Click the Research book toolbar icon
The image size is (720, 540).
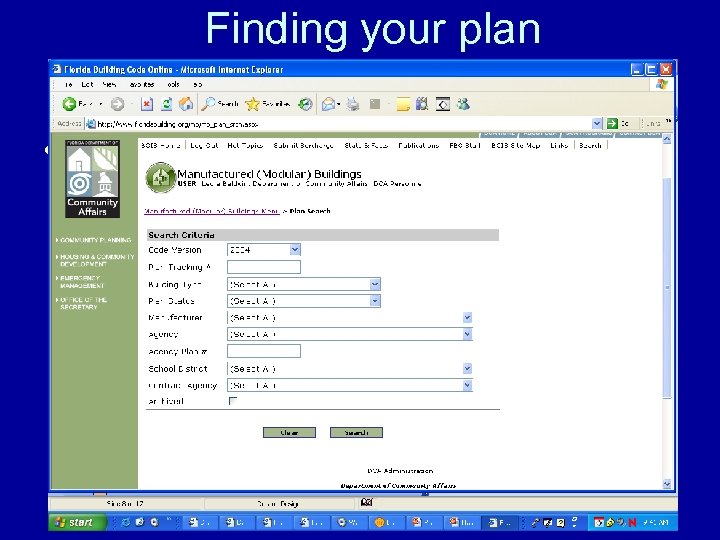[x=422, y=104]
